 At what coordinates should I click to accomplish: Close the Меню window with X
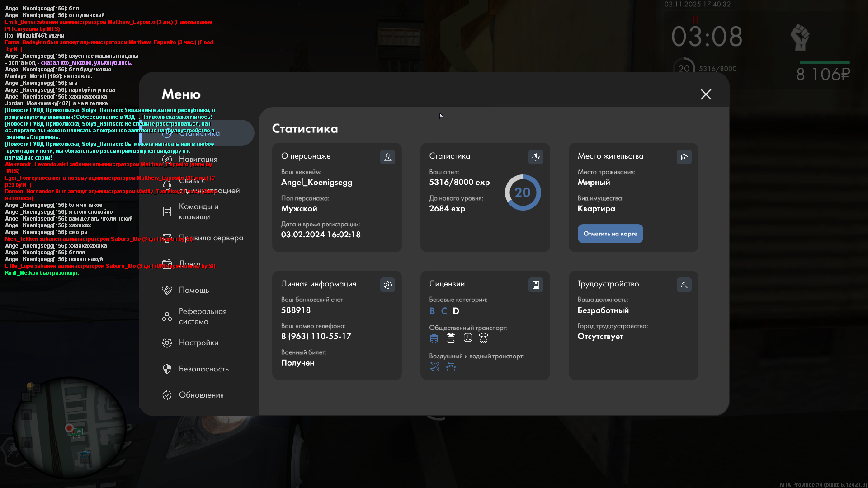706,94
